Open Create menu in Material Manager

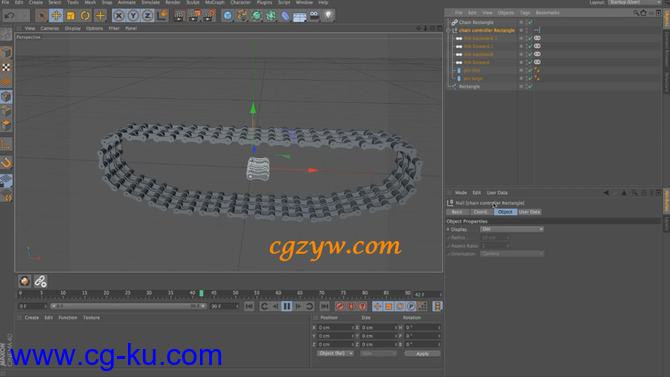click(32, 318)
